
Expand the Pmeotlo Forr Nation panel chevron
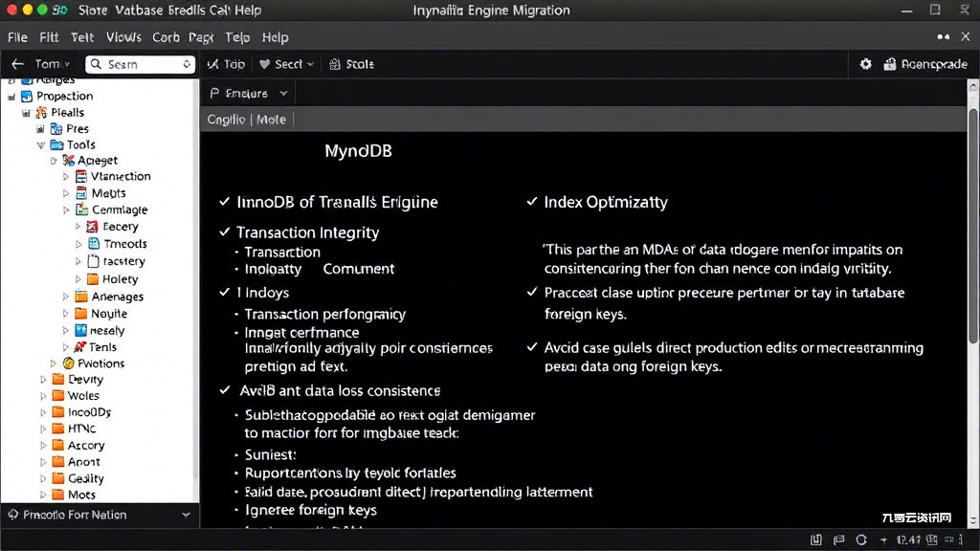(x=186, y=515)
